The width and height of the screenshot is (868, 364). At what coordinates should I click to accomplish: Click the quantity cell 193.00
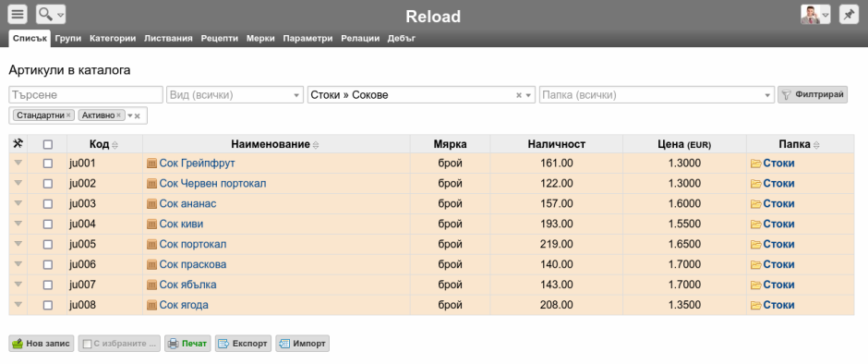coord(556,224)
